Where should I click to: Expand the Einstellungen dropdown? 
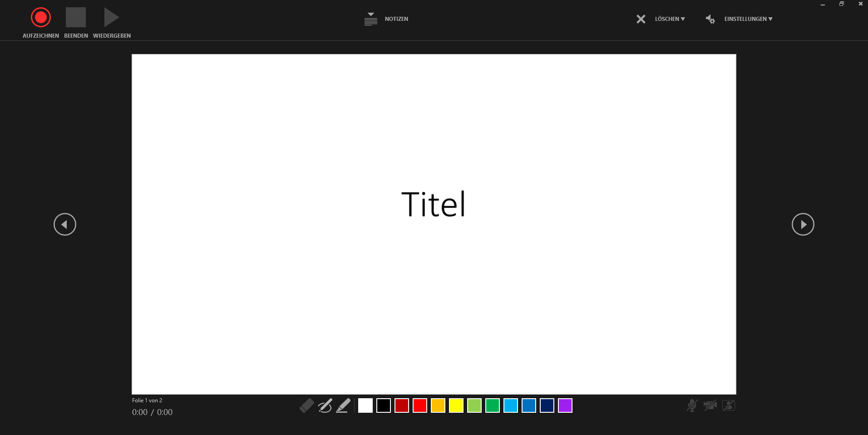click(748, 19)
